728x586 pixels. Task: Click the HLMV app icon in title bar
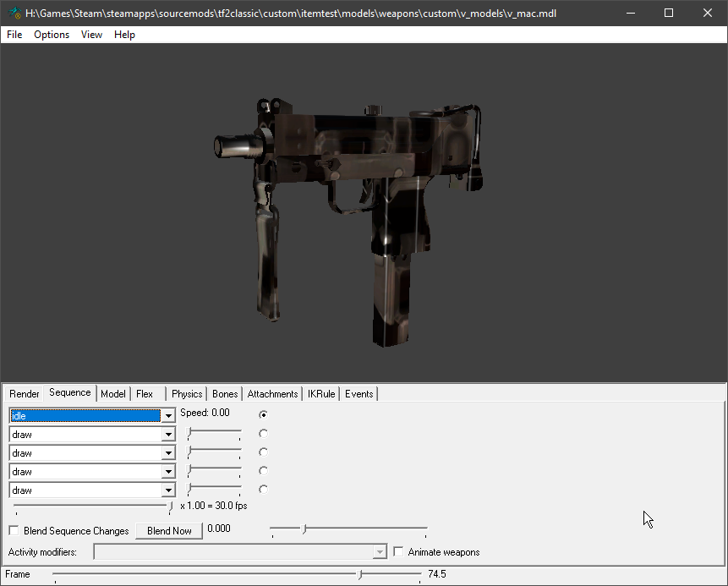(15, 13)
